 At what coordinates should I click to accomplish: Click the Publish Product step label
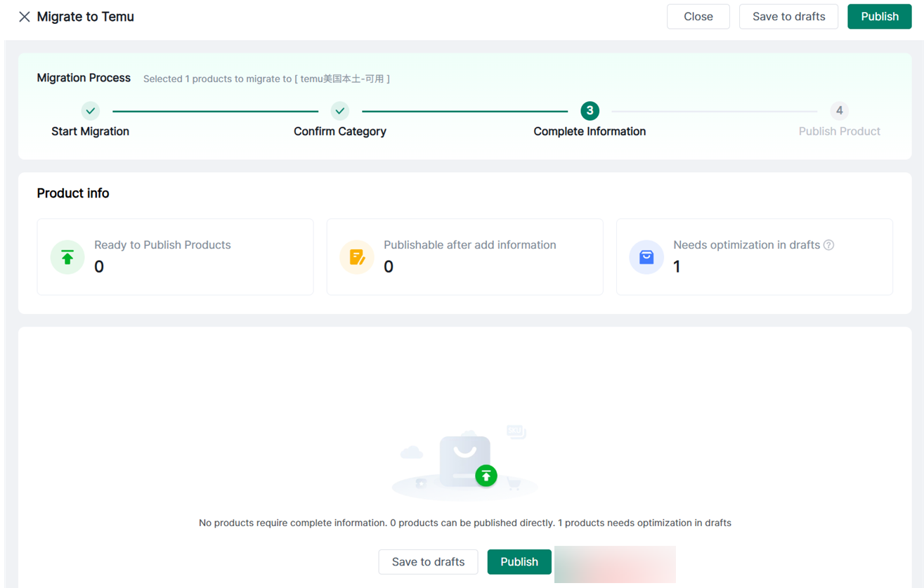(839, 131)
